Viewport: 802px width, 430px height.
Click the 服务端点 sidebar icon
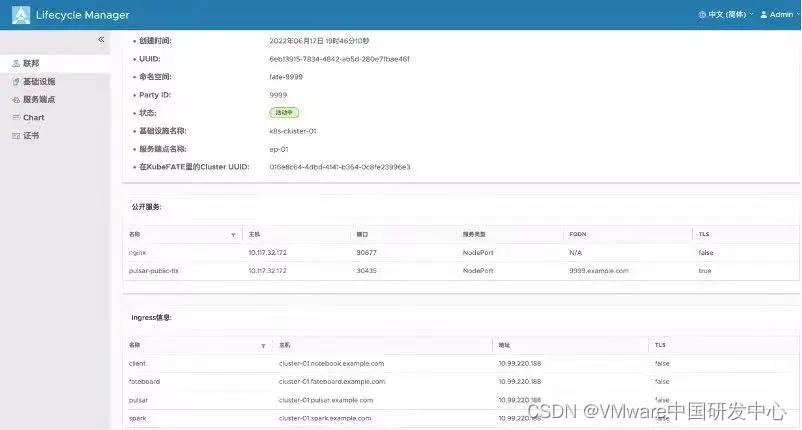coord(16,100)
